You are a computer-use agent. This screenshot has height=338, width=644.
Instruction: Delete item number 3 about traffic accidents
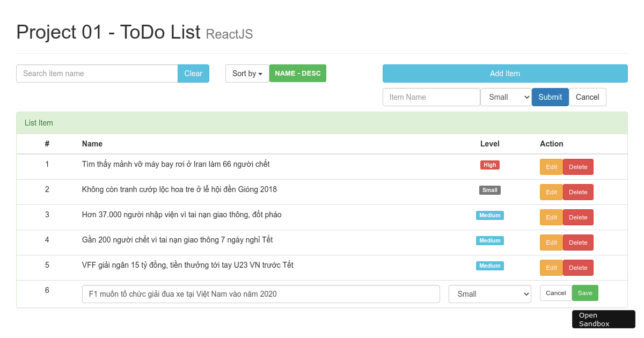click(578, 217)
